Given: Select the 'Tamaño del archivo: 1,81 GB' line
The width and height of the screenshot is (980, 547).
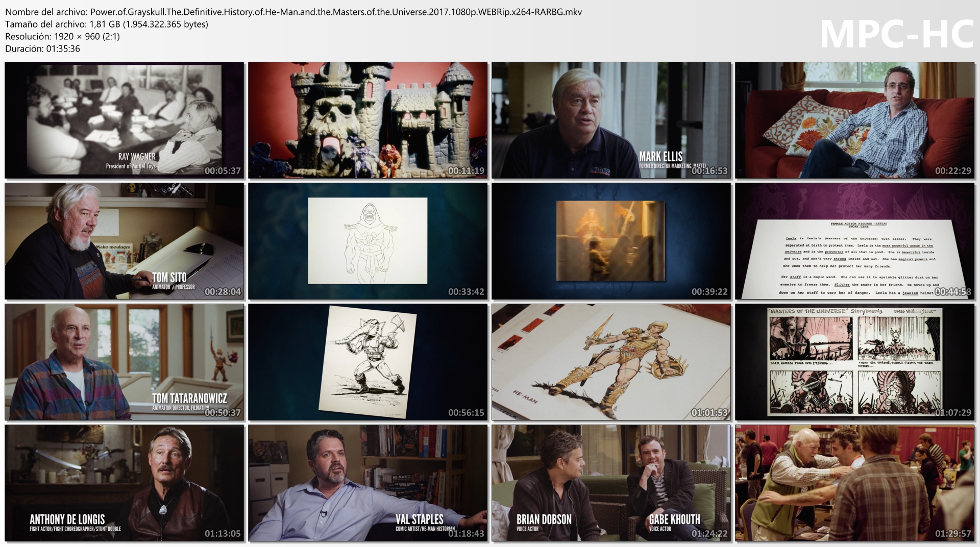Looking at the screenshot, I should tap(107, 24).
